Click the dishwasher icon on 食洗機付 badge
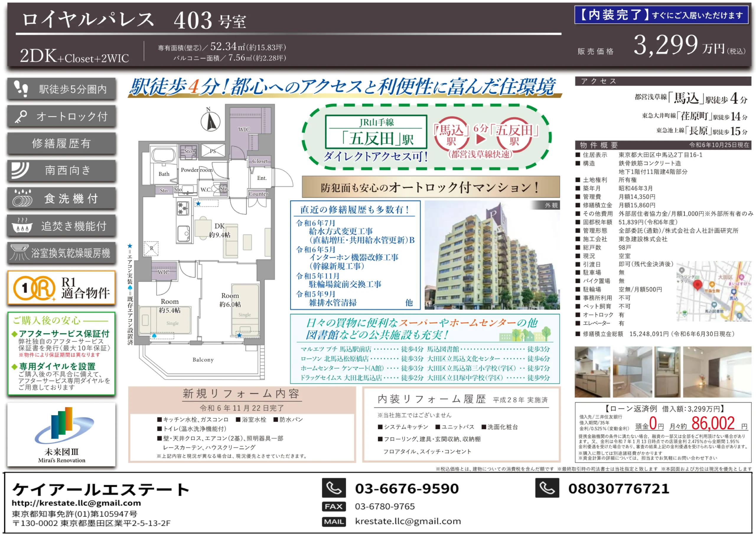 coord(22,198)
